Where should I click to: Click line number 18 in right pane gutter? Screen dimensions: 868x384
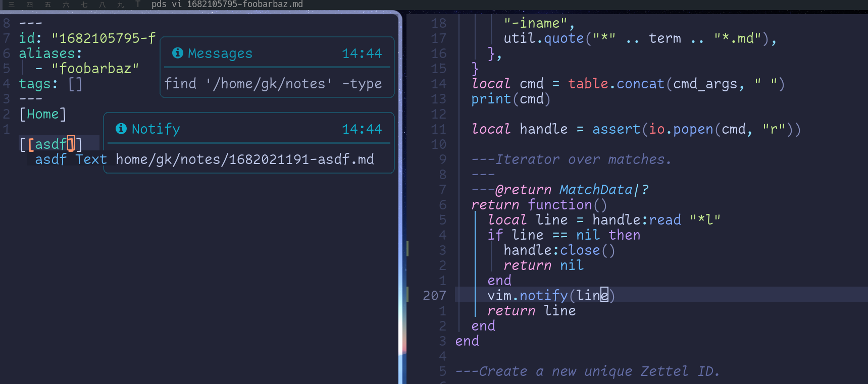tap(439, 23)
